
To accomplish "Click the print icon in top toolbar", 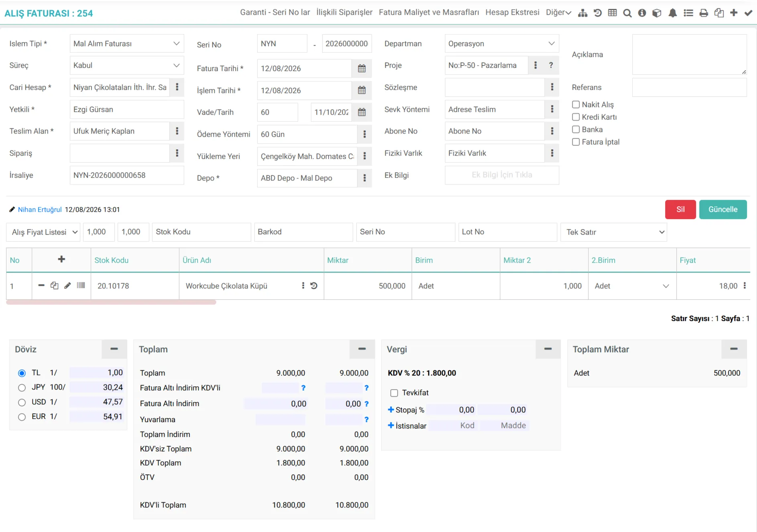I will coord(704,13).
